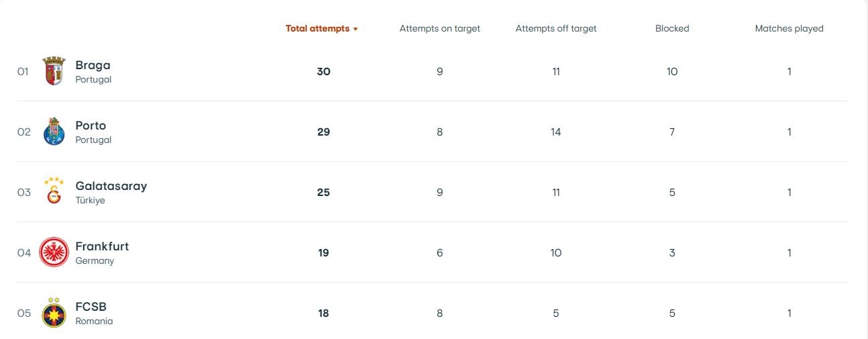
Task: Open the FCSB team link
Action: click(x=91, y=307)
